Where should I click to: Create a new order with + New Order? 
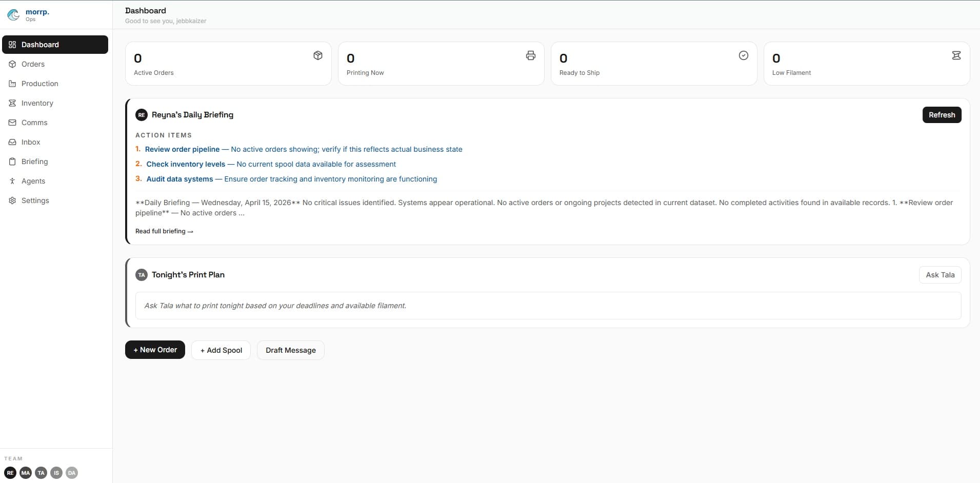point(155,350)
